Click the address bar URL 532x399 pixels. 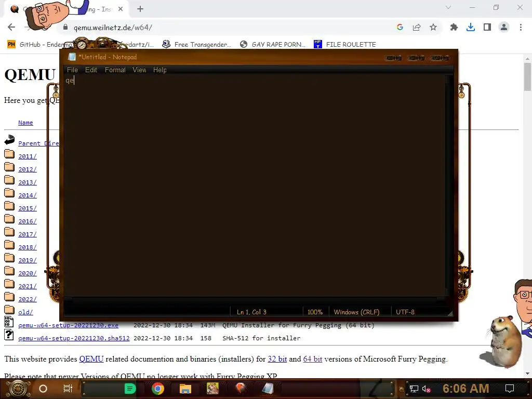click(x=113, y=28)
